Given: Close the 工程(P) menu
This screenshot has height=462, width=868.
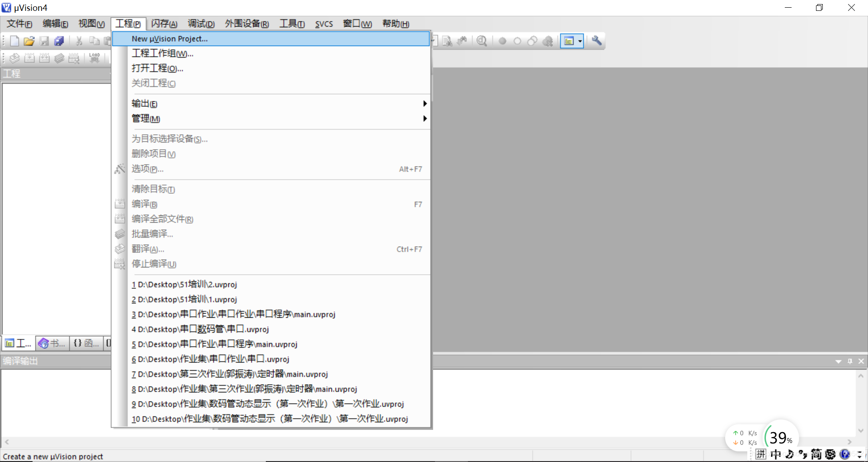Looking at the screenshot, I should tap(128, 24).
